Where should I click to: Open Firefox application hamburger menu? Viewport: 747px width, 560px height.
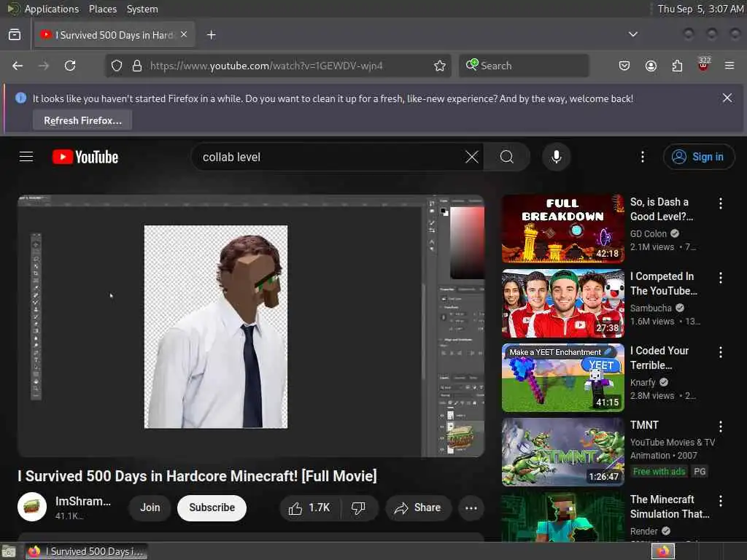click(729, 66)
